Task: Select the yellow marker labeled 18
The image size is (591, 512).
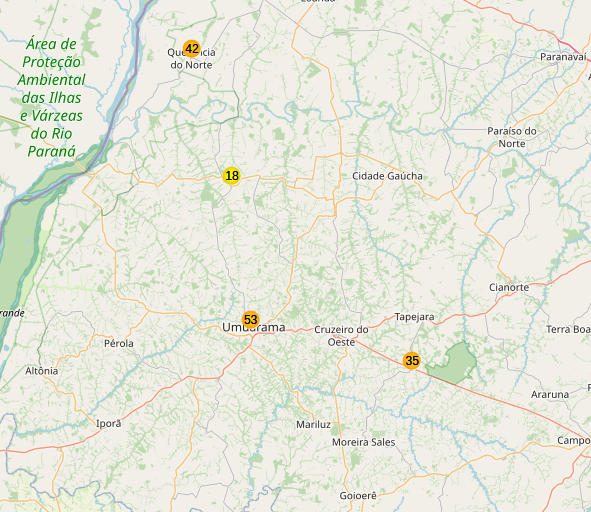Action: 231,176
